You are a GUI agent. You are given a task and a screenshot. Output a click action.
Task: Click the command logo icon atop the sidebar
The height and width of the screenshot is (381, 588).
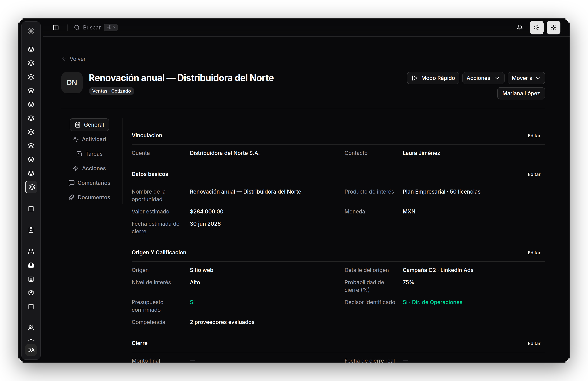point(31,31)
